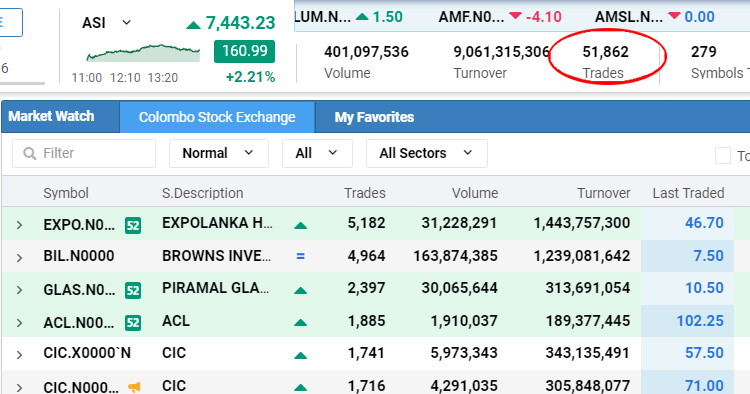This screenshot has height=394, width=750.
Task: Sort by Trades column header
Action: [x=364, y=193]
